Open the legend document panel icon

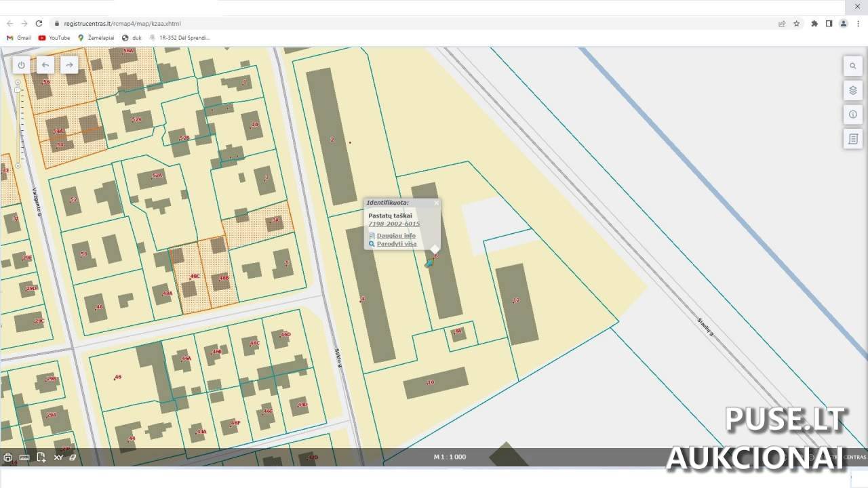pos(853,139)
